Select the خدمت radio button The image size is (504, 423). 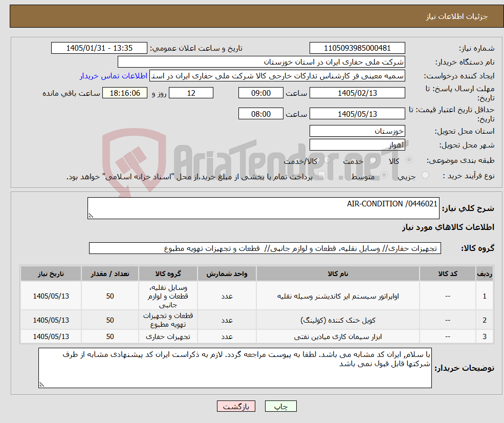[x=373, y=160]
